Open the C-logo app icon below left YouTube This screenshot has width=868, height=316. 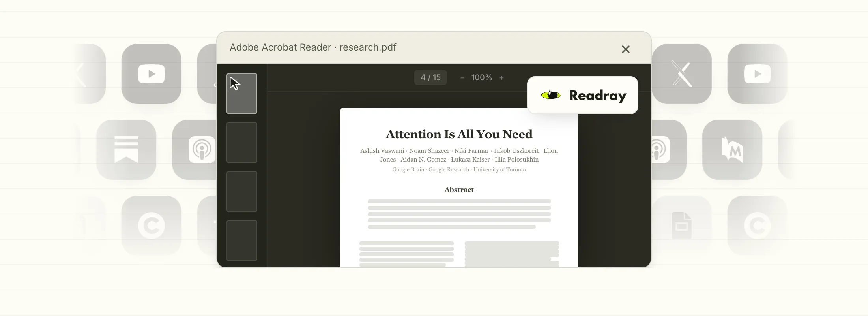pos(152,226)
